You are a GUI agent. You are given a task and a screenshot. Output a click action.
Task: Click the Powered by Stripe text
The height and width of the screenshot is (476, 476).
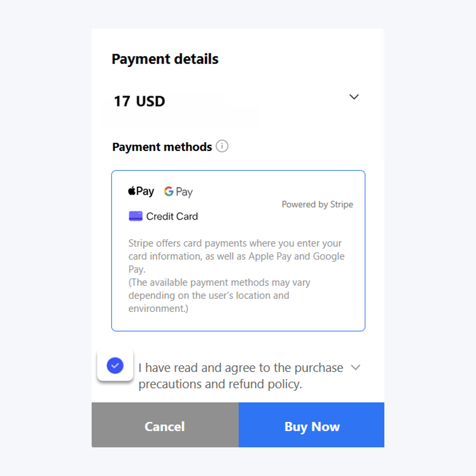pyautogui.click(x=317, y=204)
